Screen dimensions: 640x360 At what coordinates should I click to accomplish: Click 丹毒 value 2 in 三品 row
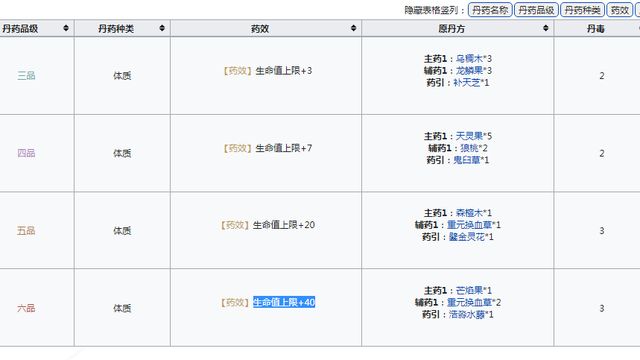[602, 76]
